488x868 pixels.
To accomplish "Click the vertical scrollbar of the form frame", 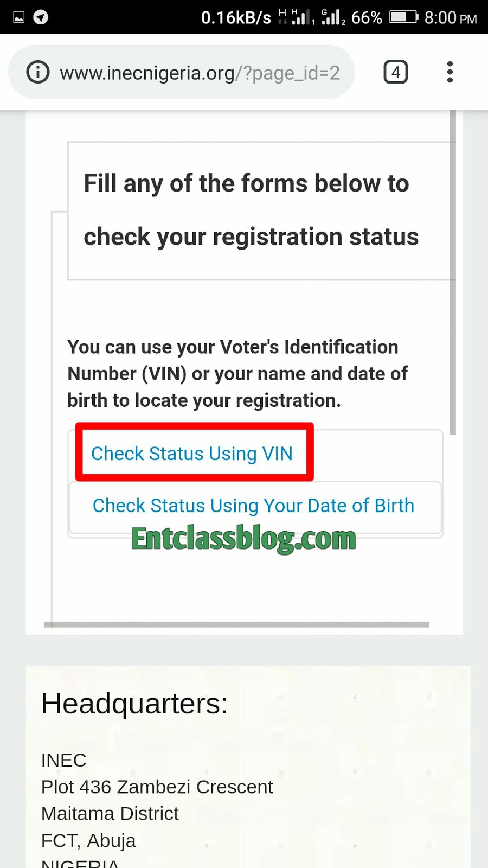I will click(x=453, y=271).
